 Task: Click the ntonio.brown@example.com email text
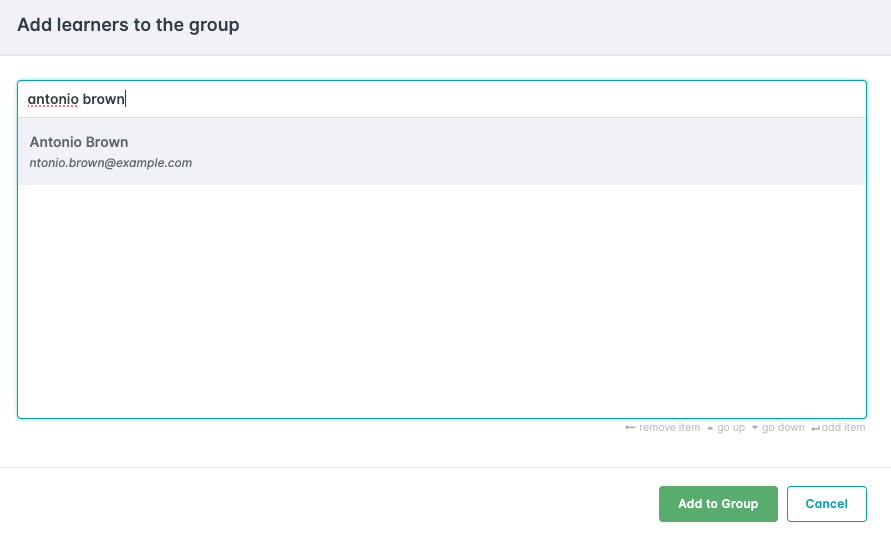click(x=110, y=163)
